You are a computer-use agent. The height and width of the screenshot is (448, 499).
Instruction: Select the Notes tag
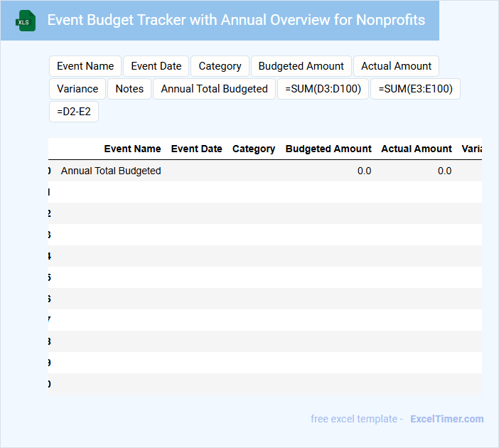[x=129, y=89]
